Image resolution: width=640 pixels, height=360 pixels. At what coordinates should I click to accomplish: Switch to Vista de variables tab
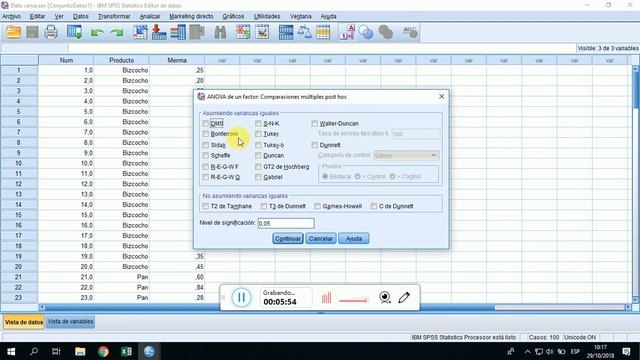click(70, 322)
